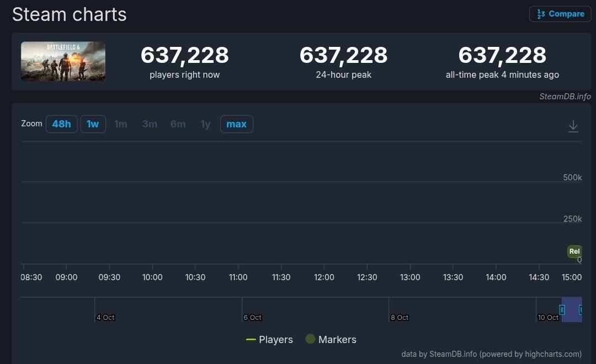
Task: Toggle the Players series in legend
Action: (269, 339)
